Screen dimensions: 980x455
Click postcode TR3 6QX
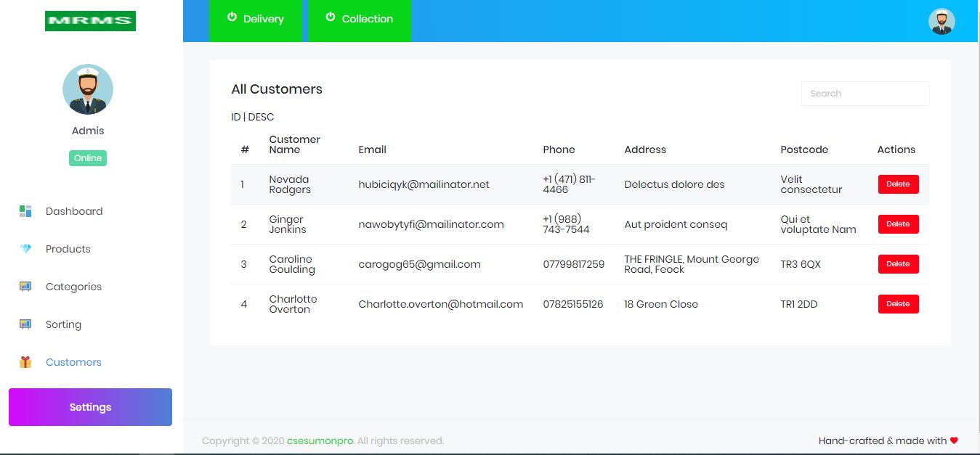tap(801, 264)
